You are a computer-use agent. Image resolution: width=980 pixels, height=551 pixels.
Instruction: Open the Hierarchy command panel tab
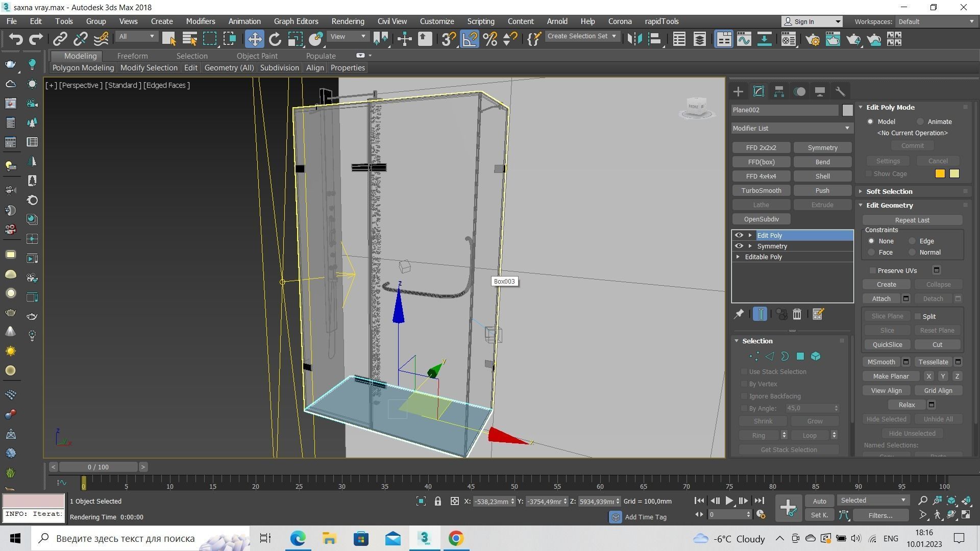pos(779,91)
